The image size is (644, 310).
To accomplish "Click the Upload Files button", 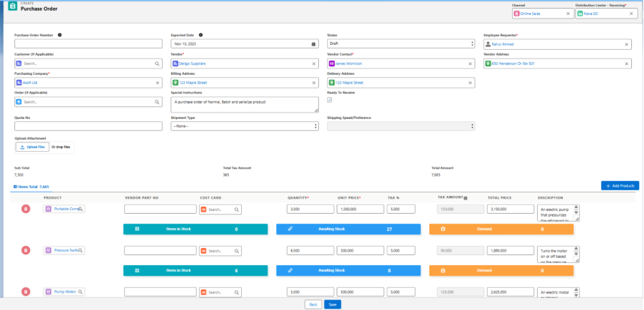I will pos(31,147).
